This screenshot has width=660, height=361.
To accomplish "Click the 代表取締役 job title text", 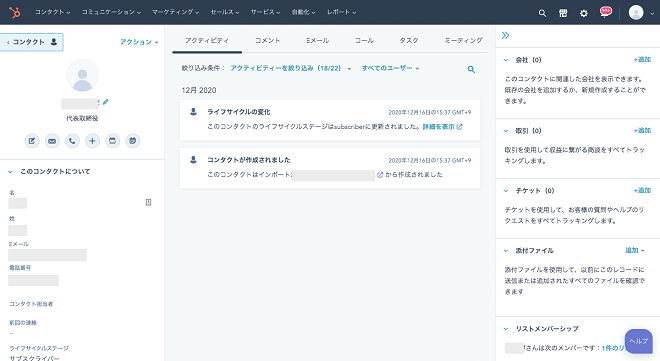I will point(82,118).
